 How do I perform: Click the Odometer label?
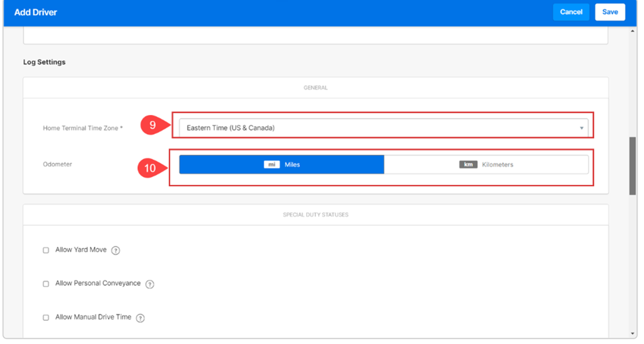pyautogui.click(x=57, y=164)
